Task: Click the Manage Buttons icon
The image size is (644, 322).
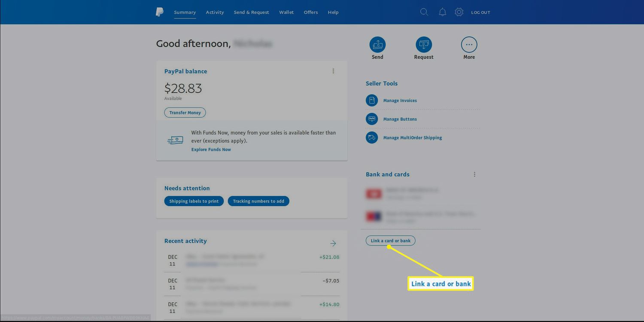Action: click(x=372, y=119)
